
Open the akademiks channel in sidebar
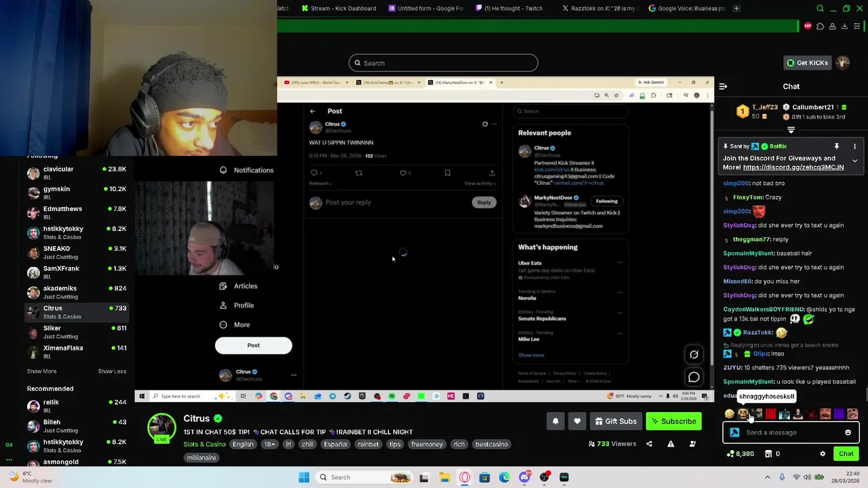77,292
